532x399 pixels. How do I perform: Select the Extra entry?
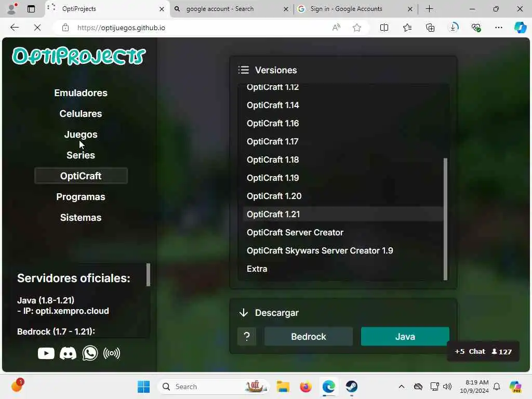tap(343, 269)
